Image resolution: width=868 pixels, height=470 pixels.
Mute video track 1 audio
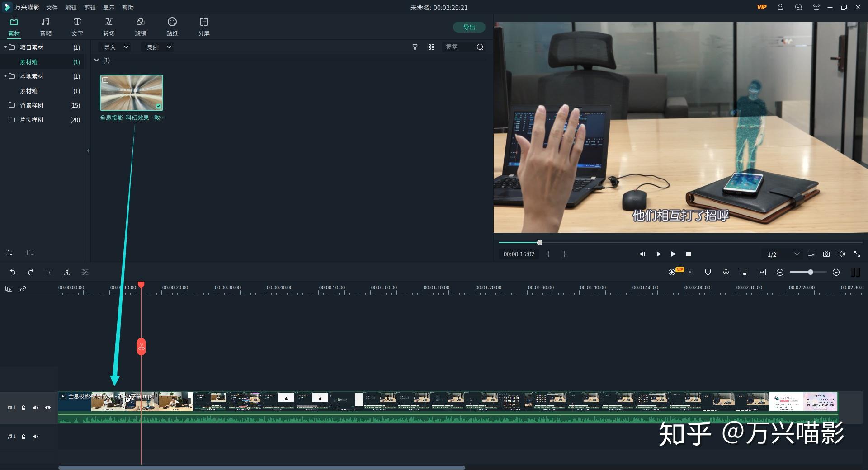[36, 408]
